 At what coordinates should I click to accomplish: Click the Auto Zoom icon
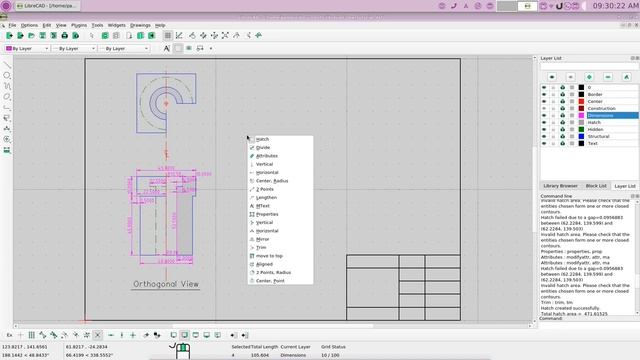225,36
